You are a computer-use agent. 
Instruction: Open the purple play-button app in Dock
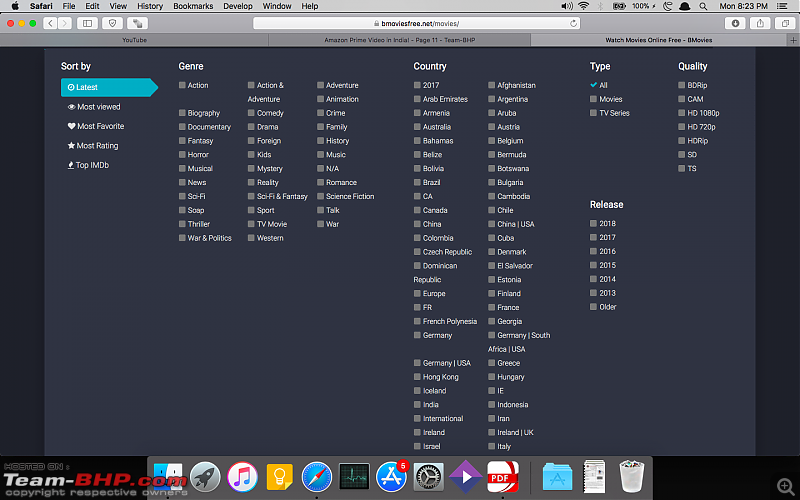(466, 477)
